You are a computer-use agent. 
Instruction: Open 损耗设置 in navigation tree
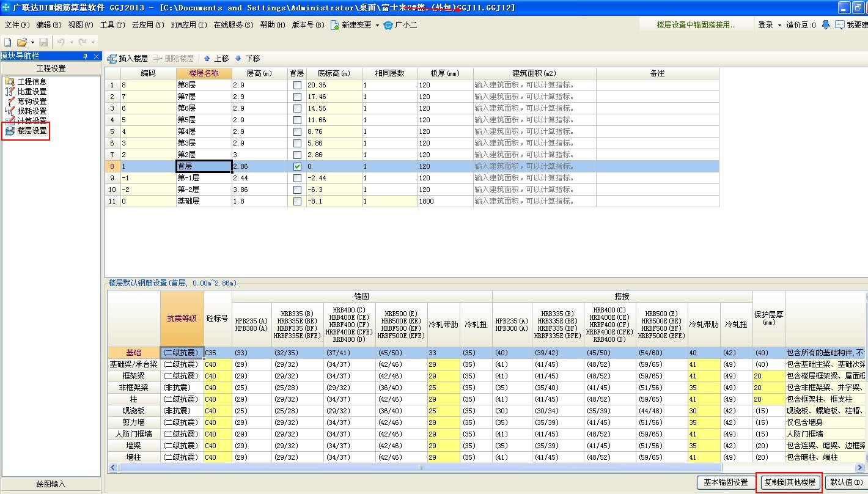26,111
